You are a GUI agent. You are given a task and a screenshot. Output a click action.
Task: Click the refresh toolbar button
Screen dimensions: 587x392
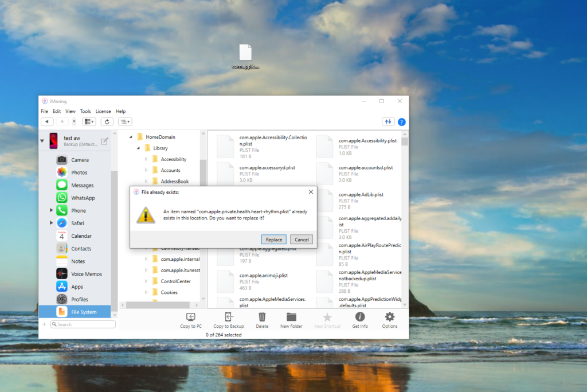pos(107,121)
